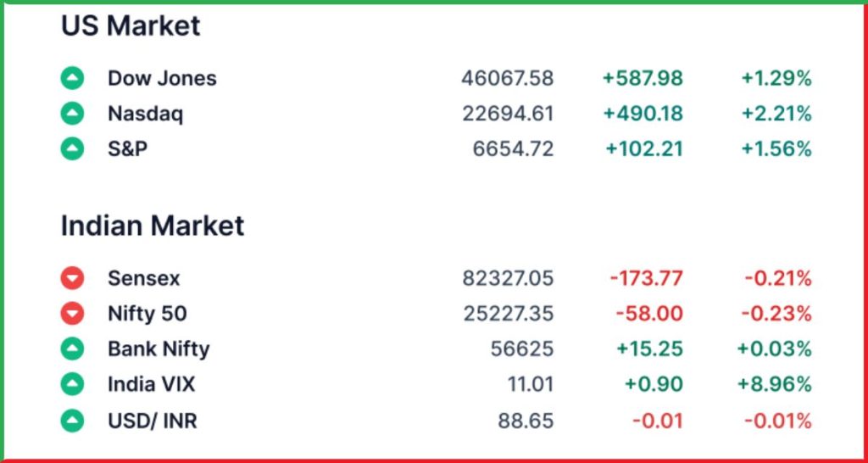Click the green up arrow beside India VIX
868x463 pixels.
[72, 384]
